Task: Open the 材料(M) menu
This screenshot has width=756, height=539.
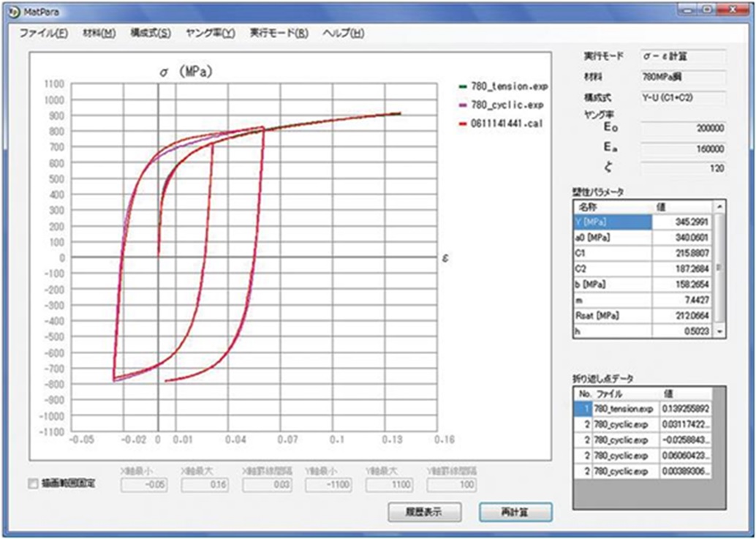Action: (x=99, y=34)
